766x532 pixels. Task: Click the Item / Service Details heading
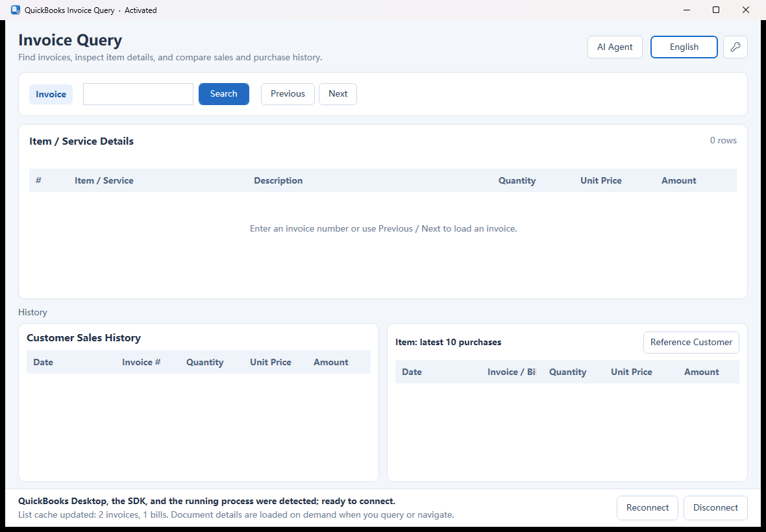(82, 141)
